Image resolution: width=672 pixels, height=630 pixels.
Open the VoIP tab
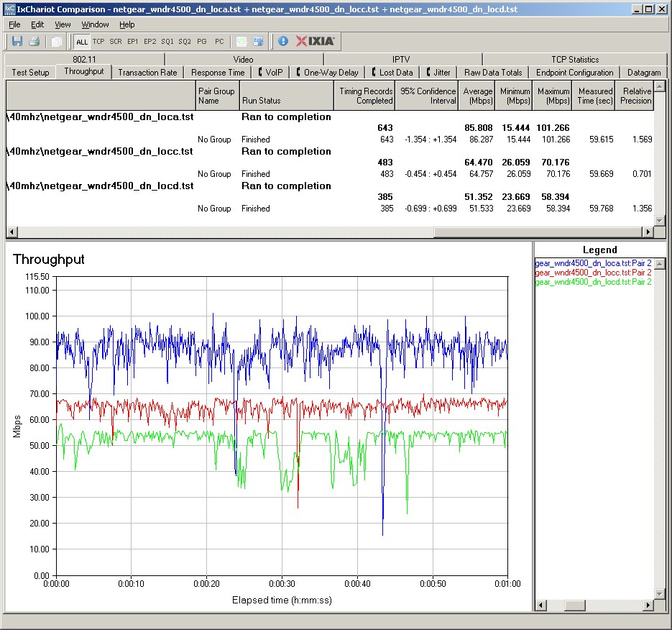(x=271, y=73)
